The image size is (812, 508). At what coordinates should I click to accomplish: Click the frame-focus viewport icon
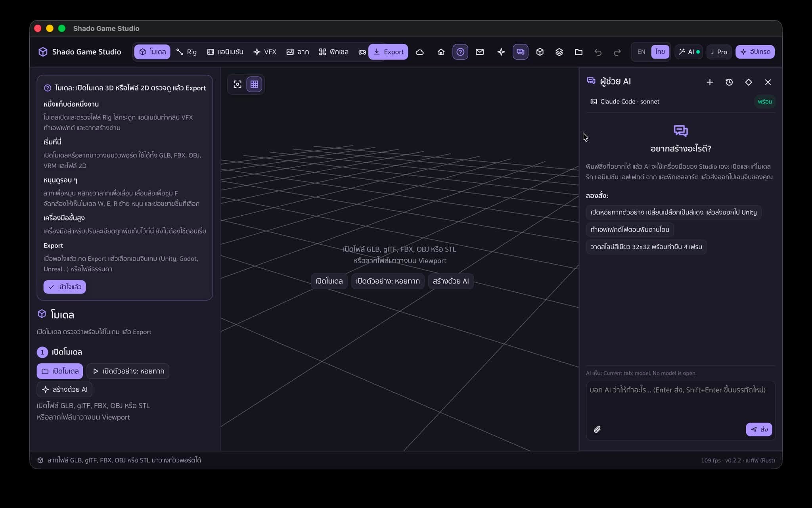pos(237,84)
